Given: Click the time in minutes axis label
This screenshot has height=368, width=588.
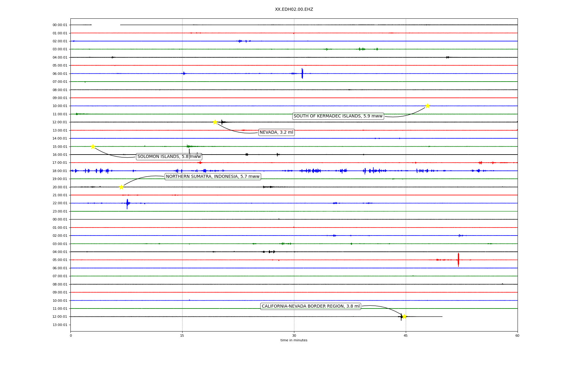Looking at the screenshot, I should pos(294,340).
